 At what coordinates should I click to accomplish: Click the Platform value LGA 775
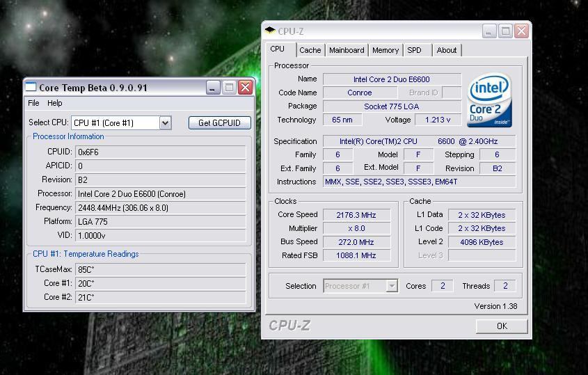[x=161, y=222]
